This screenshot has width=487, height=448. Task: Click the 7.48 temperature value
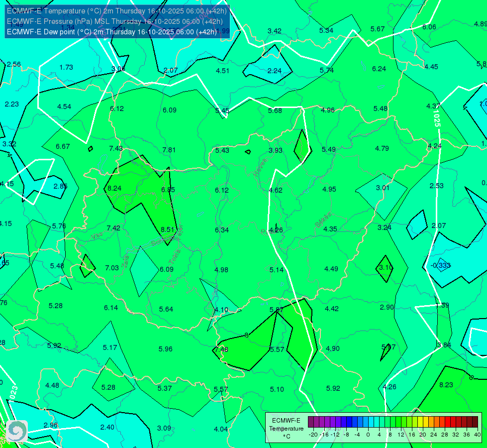click(221, 349)
